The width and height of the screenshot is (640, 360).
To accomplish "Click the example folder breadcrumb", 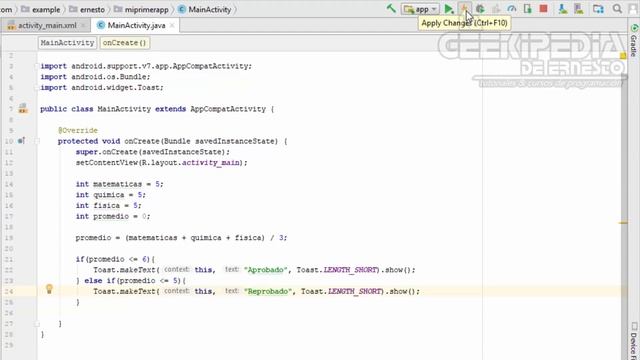I will (41, 9).
